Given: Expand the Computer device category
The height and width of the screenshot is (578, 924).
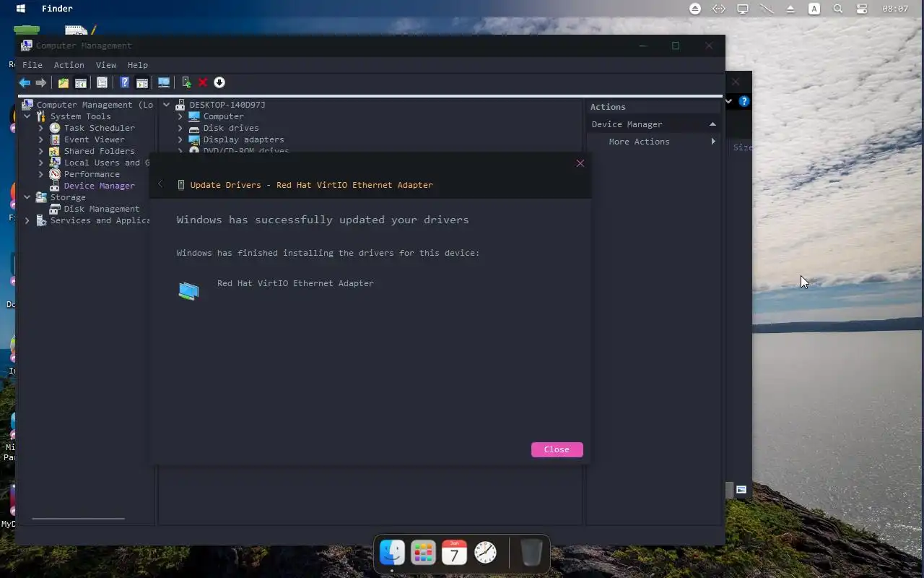Looking at the screenshot, I should click(x=180, y=116).
